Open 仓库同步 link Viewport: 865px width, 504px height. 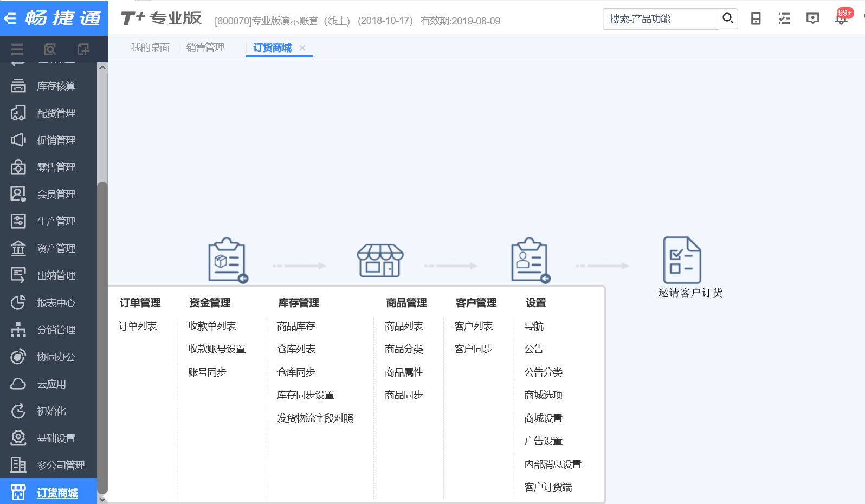(x=296, y=372)
